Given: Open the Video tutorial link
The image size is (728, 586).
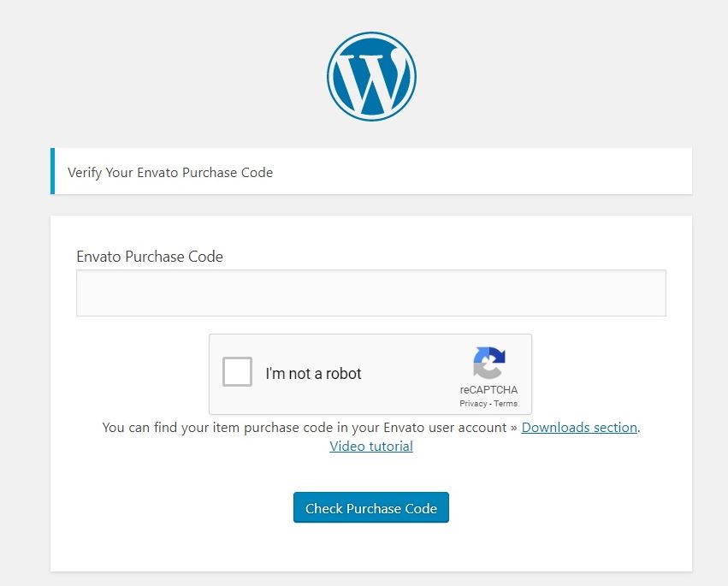Looking at the screenshot, I should [371, 447].
